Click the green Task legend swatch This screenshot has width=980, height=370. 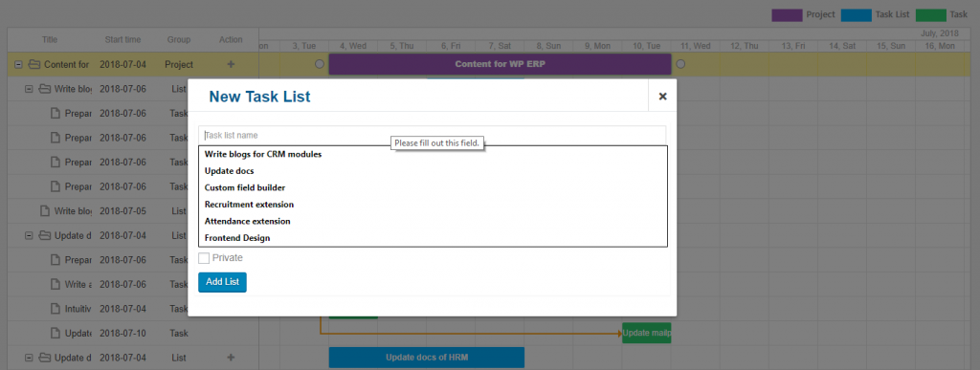pos(930,15)
